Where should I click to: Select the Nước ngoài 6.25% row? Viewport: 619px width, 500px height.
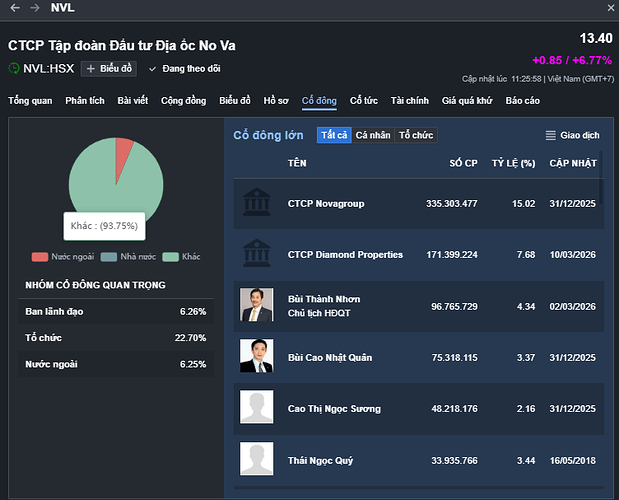116,364
